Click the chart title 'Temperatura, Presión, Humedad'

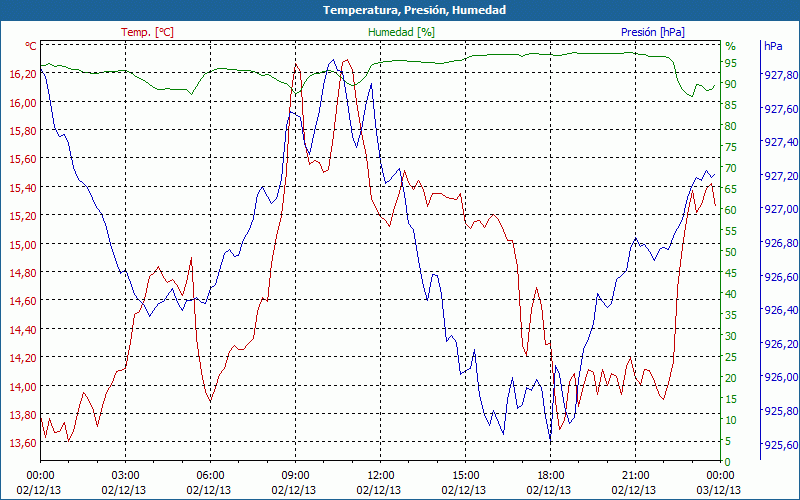click(x=414, y=10)
